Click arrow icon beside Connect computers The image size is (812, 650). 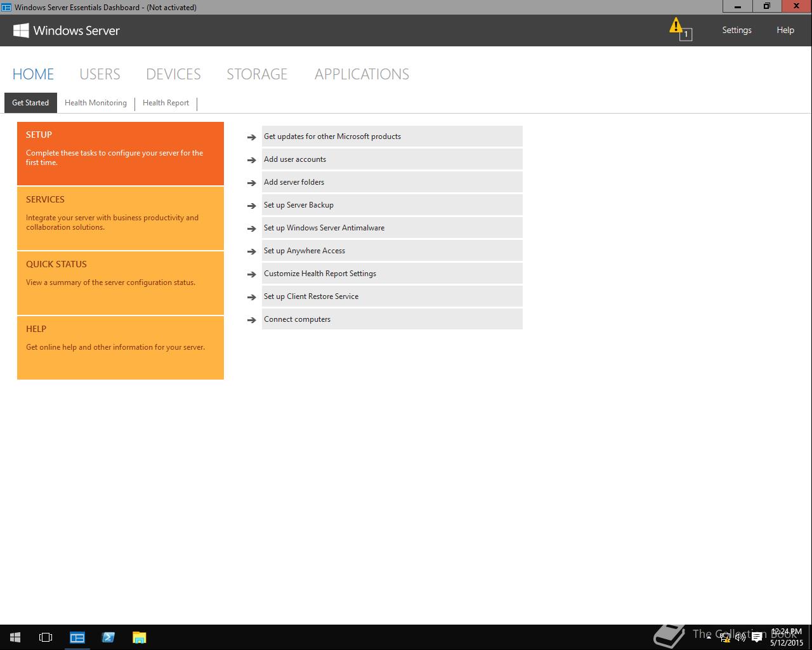click(252, 320)
